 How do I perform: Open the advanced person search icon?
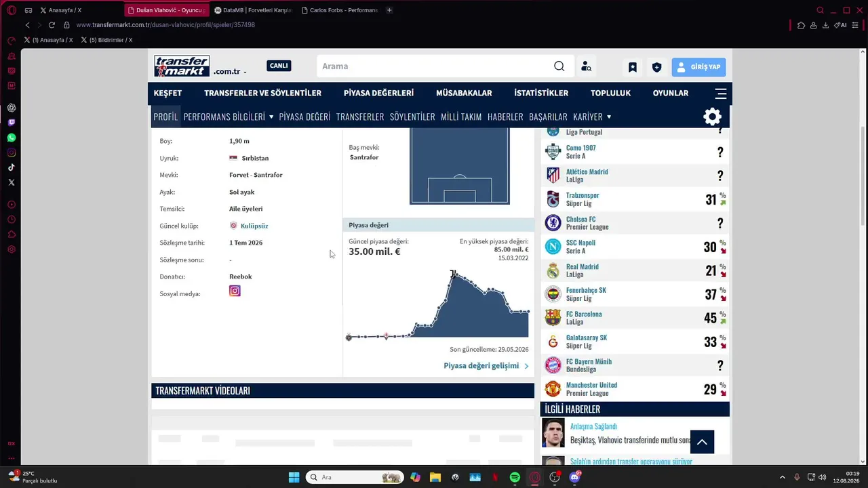[587, 66]
